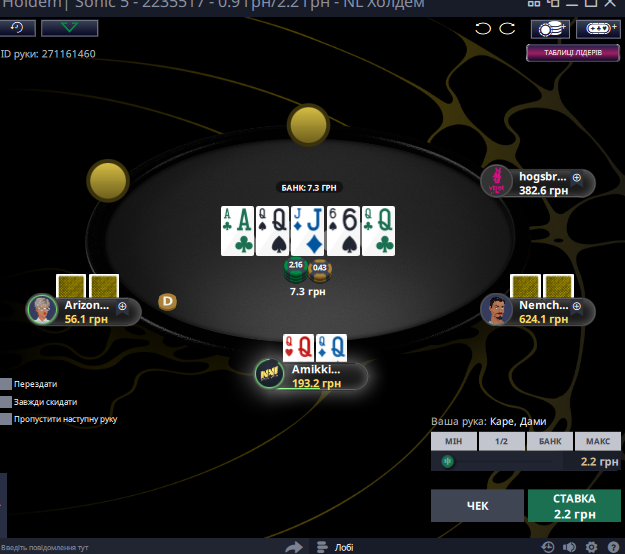The image size is (625, 554).
Task: Click the add chips icon
Action: [550, 29]
